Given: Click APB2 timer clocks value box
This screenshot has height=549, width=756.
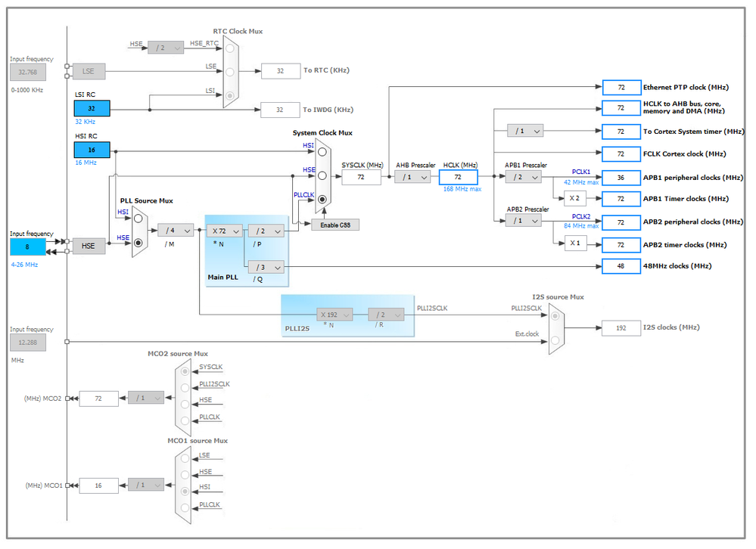Looking at the screenshot, I should coord(621,245).
